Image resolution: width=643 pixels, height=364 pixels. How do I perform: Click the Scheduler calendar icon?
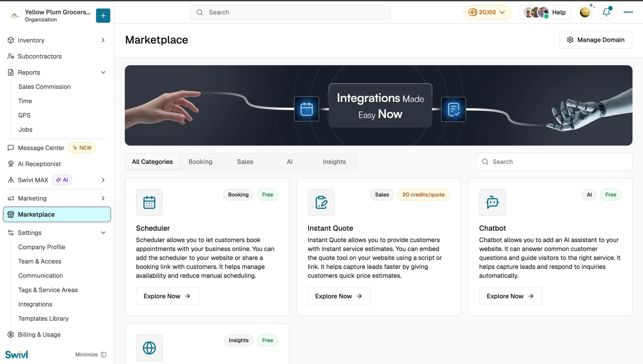click(149, 202)
